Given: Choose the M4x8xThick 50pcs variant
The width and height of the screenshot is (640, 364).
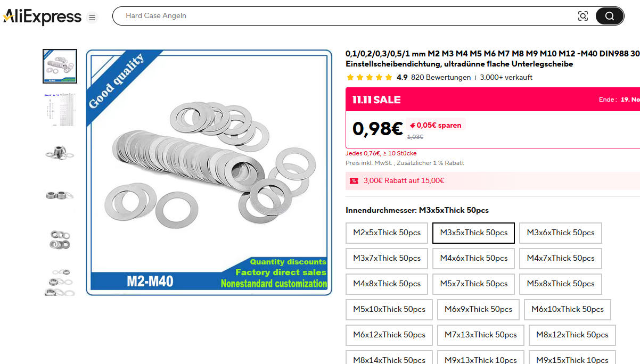Looking at the screenshot, I should pos(387,284).
